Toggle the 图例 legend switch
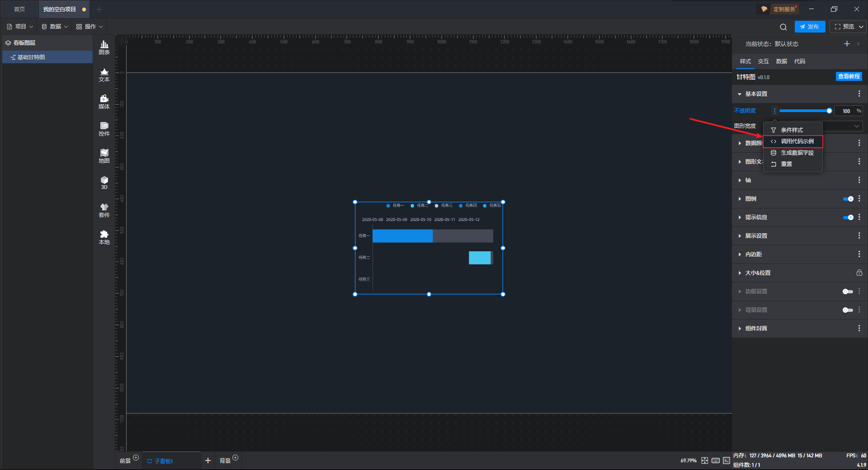Screen dimensions: 868x470 pyautogui.click(x=848, y=199)
